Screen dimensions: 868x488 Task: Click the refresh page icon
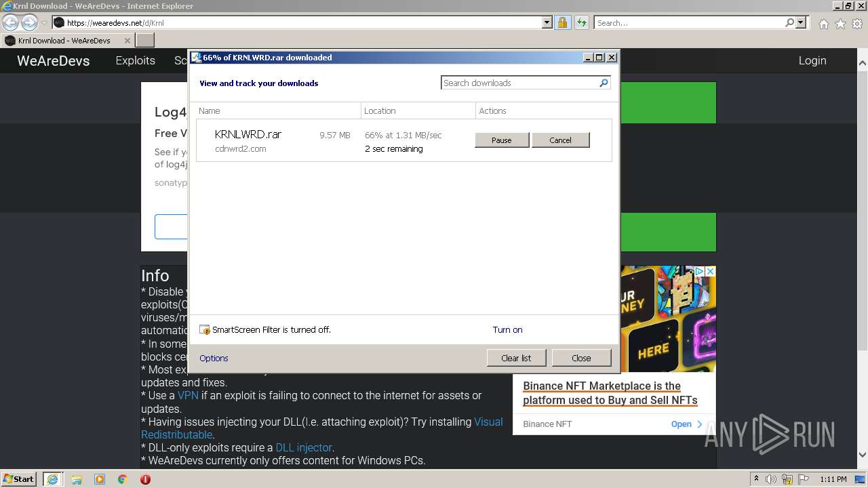click(x=581, y=22)
